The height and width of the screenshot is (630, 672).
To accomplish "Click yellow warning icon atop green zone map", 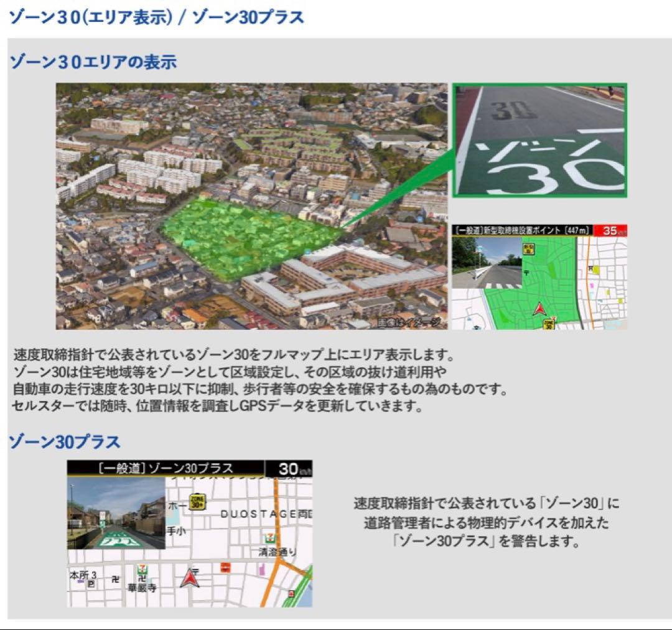I will (x=530, y=248).
